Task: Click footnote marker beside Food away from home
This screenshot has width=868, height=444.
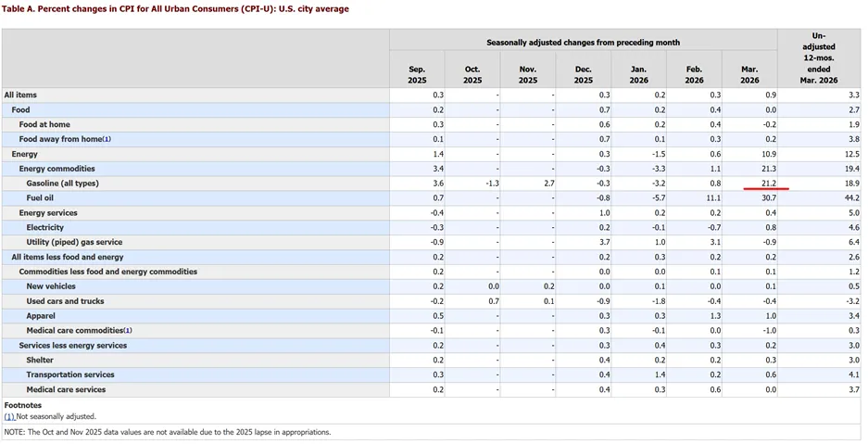Action: [x=107, y=140]
